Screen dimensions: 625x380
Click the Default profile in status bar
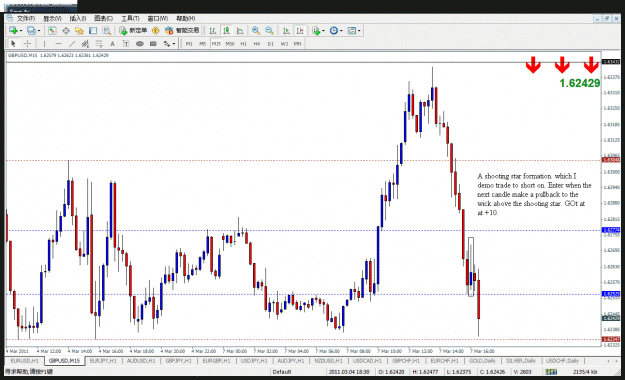282,372
